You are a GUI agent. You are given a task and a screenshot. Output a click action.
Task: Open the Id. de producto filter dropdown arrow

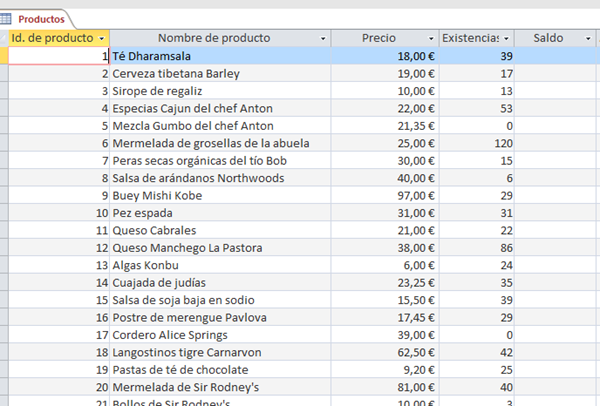point(102,38)
